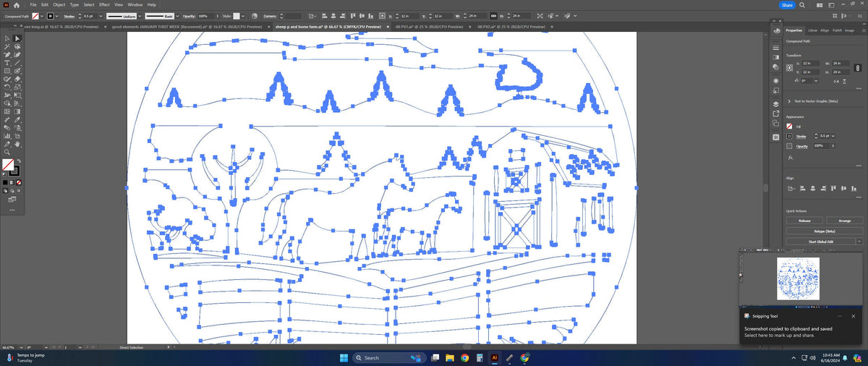Set the None paint button below fill/stroke

19,182
